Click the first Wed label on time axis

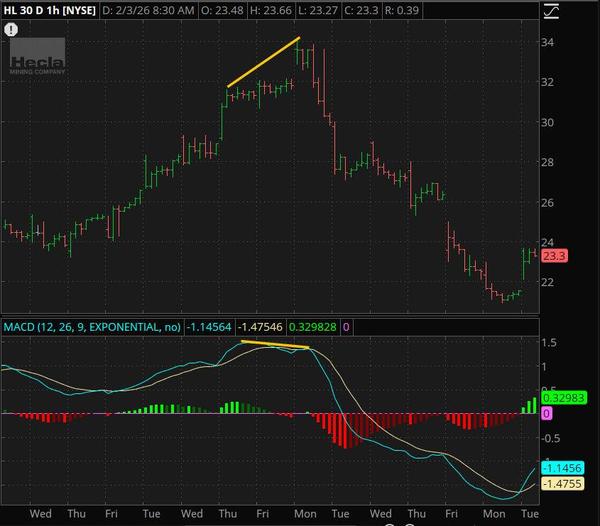(x=41, y=515)
